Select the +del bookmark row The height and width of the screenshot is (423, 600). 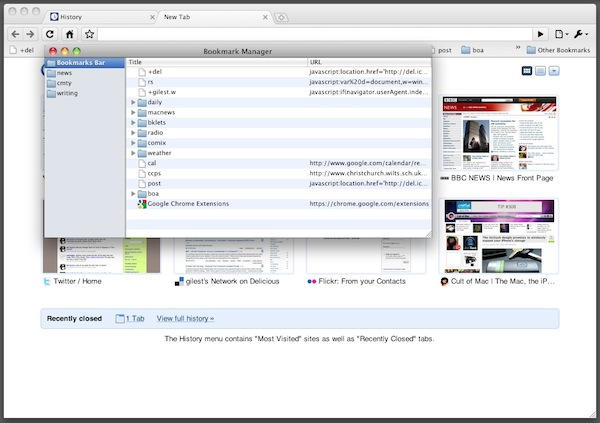[279, 72]
